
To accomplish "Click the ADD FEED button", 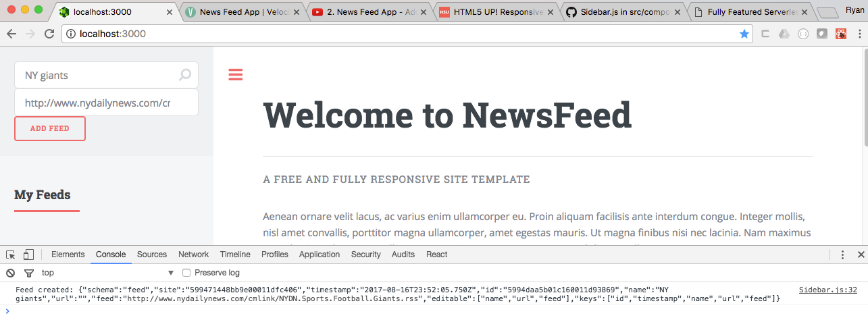I will [x=50, y=128].
